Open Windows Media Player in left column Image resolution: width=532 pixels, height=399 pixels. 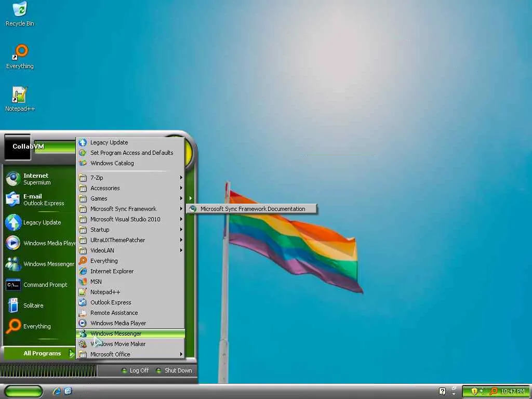point(39,243)
